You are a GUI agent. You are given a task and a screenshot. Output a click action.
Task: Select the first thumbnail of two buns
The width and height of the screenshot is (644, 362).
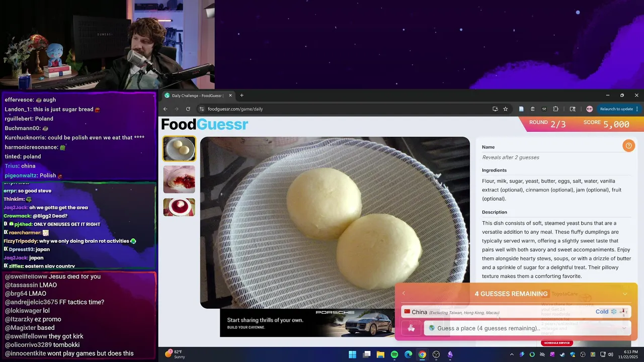click(179, 149)
